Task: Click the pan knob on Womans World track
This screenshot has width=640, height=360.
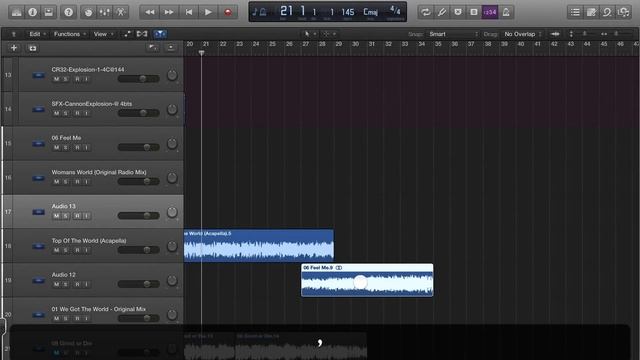Action: (x=172, y=178)
